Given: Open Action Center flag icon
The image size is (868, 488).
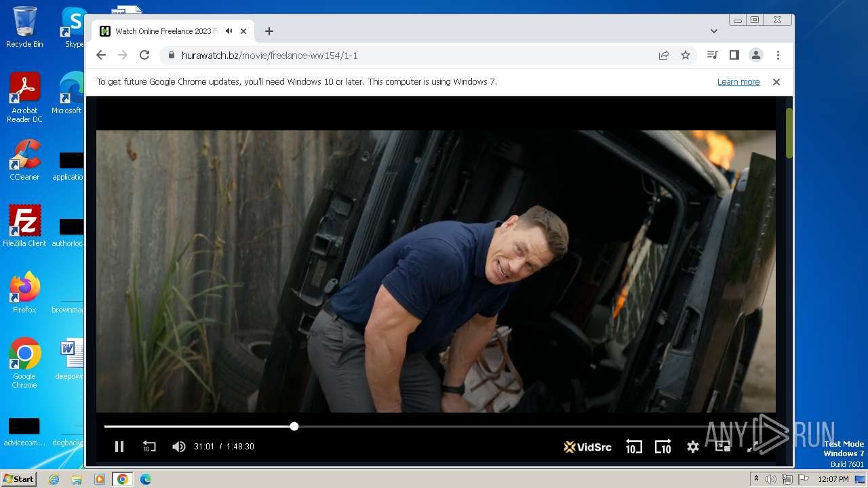Looking at the screenshot, I should (x=804, y=479).
